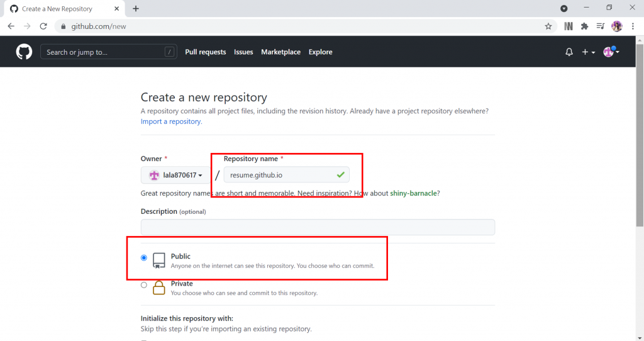Image resolution: width=644 pixels, height=341 pixels.
Task: Click the Create a new repository heading
Action: 204,97
